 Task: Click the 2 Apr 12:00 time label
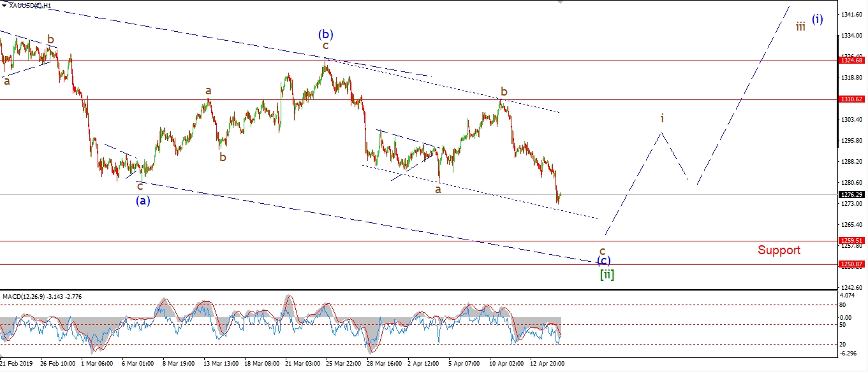[x=423, y=363]
